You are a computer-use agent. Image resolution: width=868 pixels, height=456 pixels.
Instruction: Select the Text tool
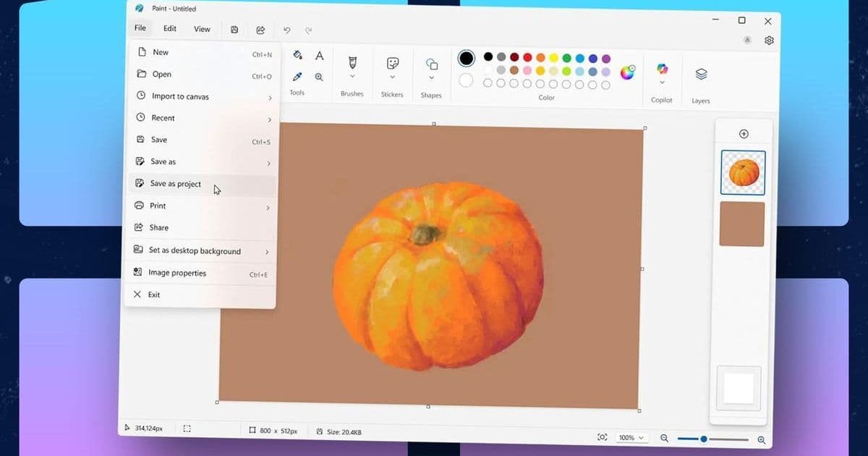point(319,55)
